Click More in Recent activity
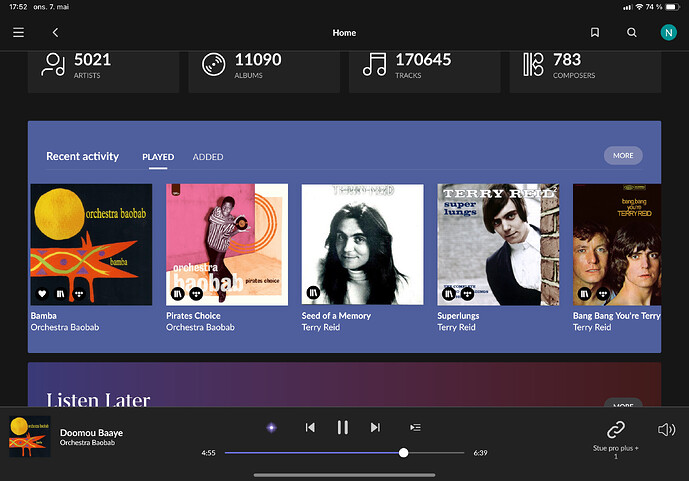 click(x=623, y=156)
